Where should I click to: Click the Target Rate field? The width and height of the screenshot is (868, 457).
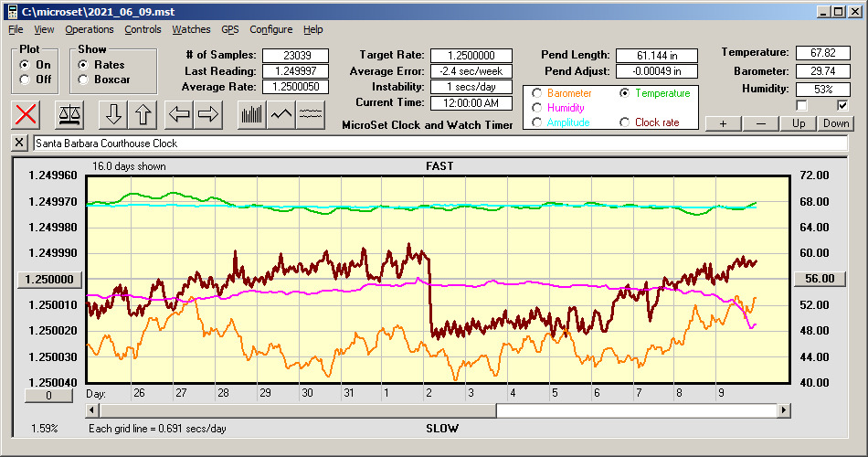point(471,56)
